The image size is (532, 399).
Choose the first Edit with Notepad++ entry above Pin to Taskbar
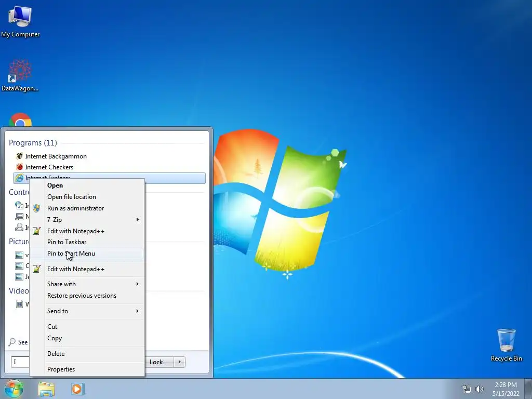87,231
